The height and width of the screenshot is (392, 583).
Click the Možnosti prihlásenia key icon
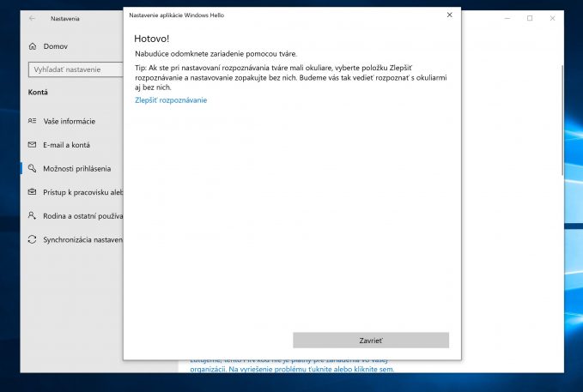33,168
